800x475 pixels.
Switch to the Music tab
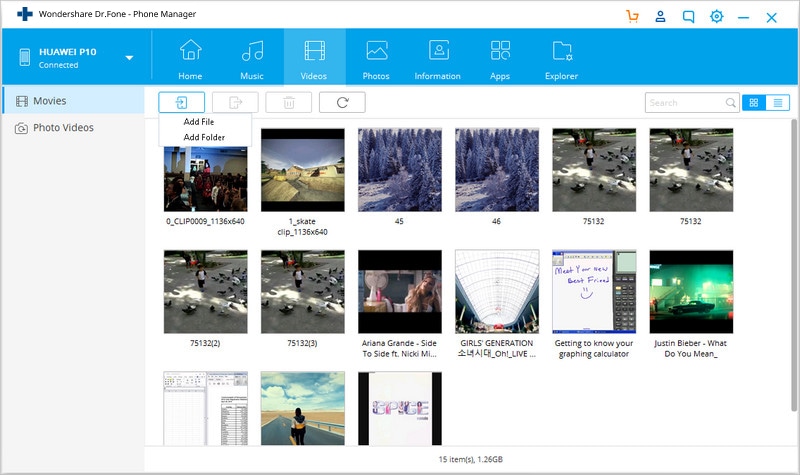point(252,59)
